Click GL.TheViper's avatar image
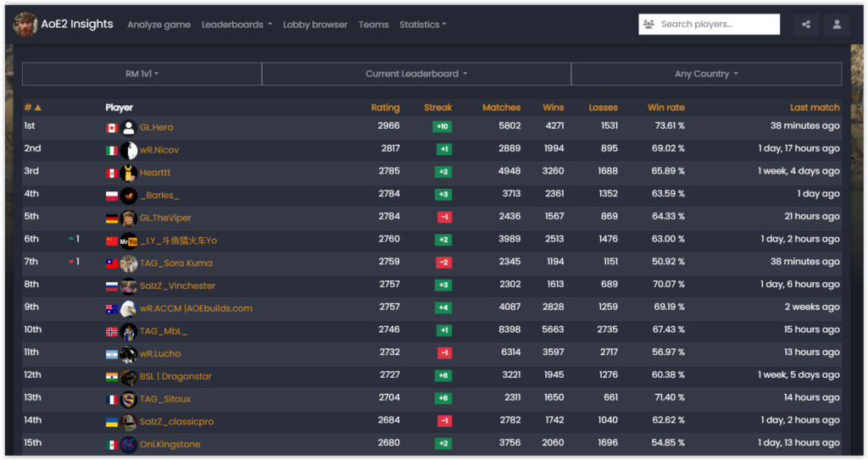The image size is (868, 460). pos(129,219)
